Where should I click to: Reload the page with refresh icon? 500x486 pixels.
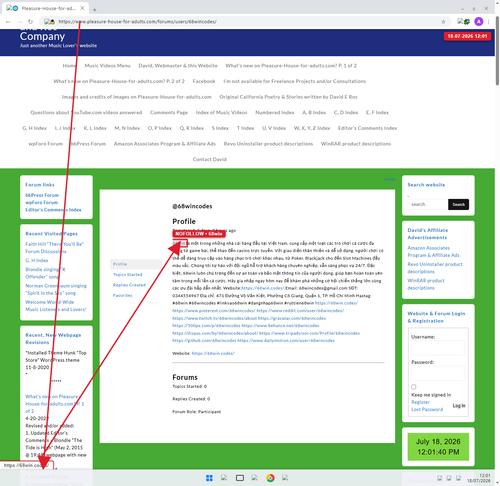tap(30, 22)
